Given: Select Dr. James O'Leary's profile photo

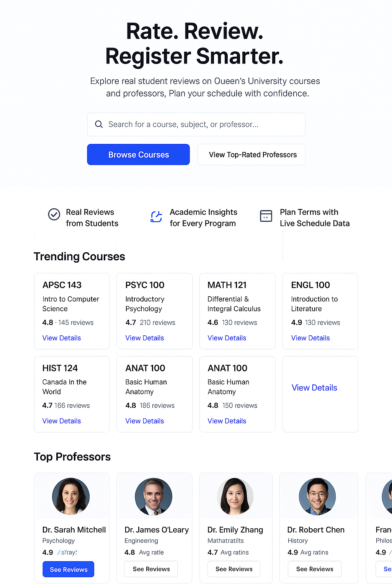Looking at the screenshot, I should (154, 496).
